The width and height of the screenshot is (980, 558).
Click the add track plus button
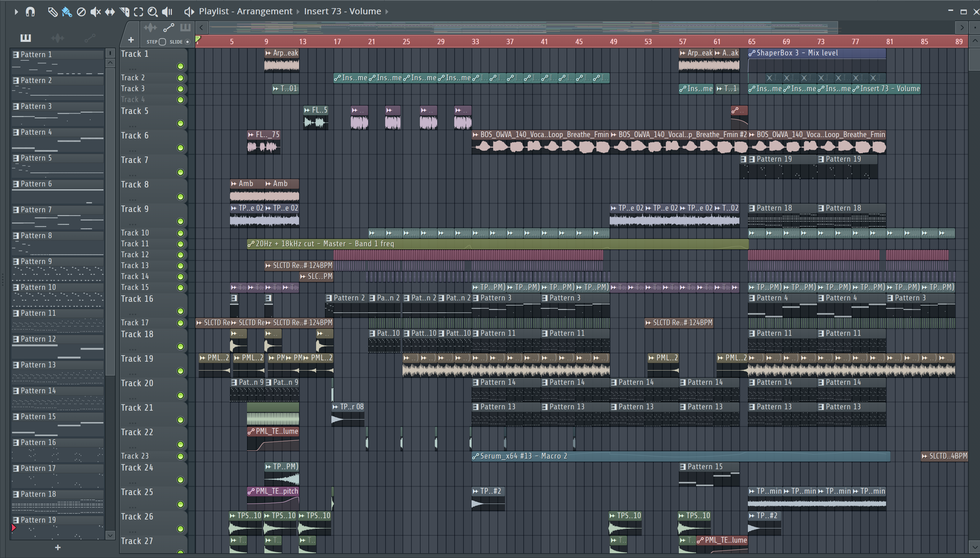tap(131, 40)
